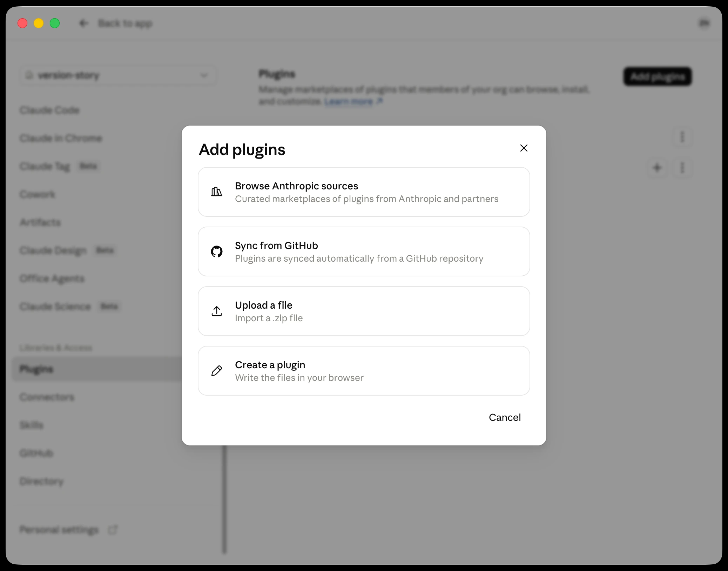Open Office Agents sidebar item

click(52, 278)
